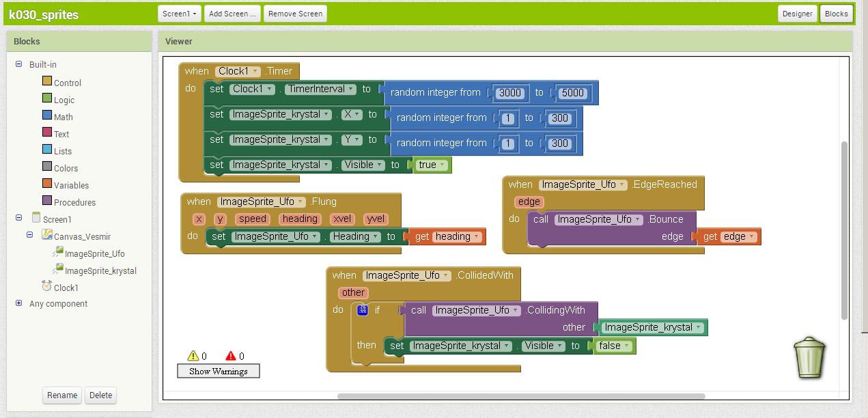Open the TimerInterval property dropdown
Screen dimensions: 868x418
(321, 89)
